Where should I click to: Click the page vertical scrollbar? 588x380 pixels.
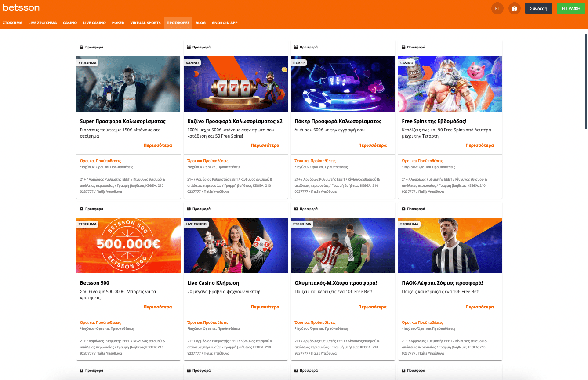[586, 82]
